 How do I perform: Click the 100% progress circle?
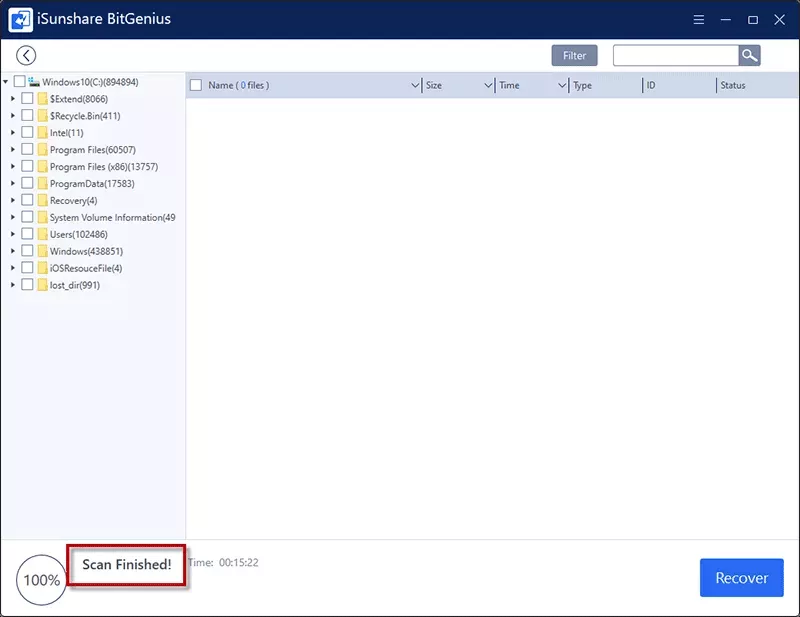coord(41,580)
